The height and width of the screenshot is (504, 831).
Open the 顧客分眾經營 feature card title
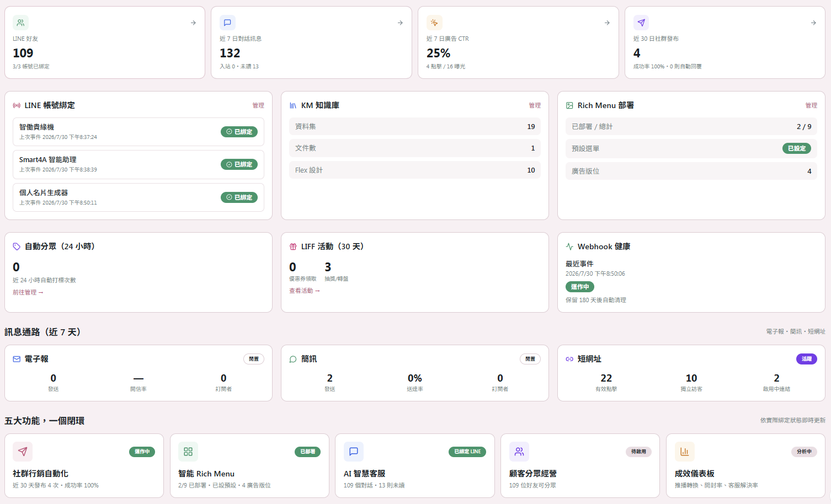coord(533,474)
